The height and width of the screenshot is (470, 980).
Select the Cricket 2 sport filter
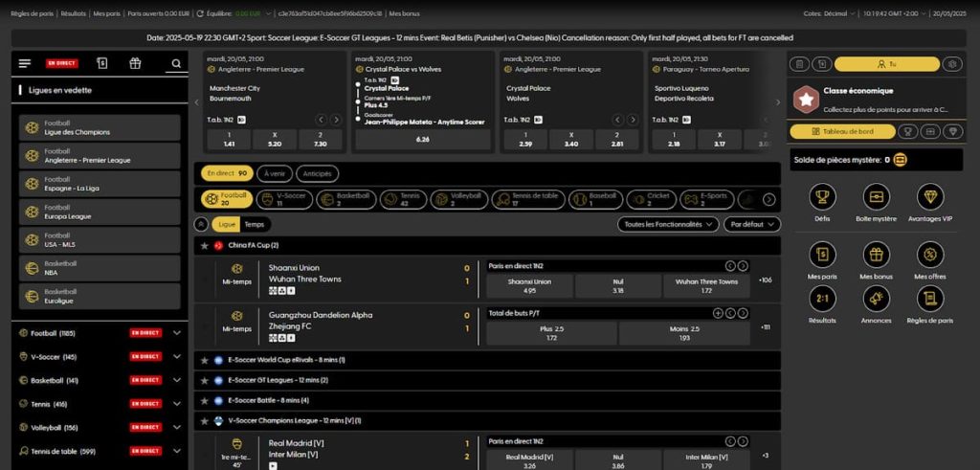651,199
